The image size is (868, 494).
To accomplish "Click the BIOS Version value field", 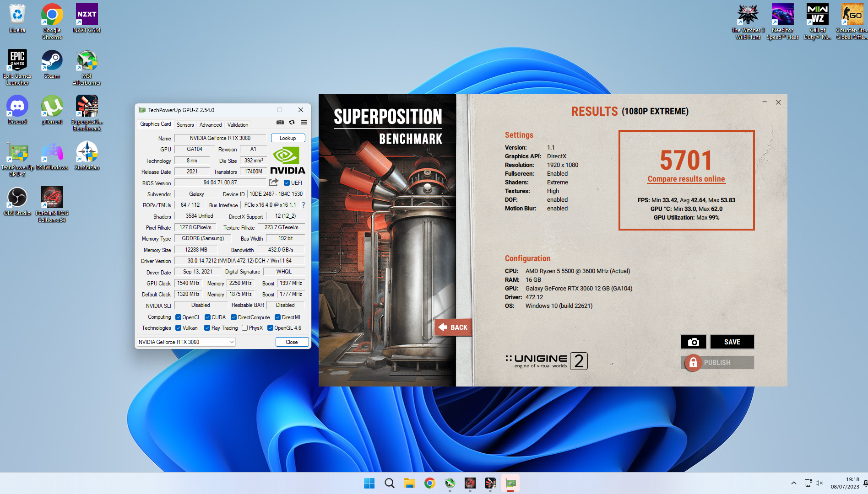I will (x=220, y=183).
